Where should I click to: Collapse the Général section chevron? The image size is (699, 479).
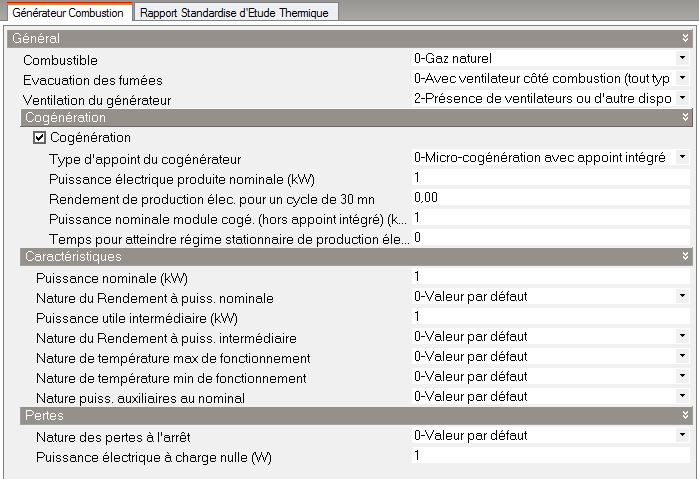[x=684, y=39]
